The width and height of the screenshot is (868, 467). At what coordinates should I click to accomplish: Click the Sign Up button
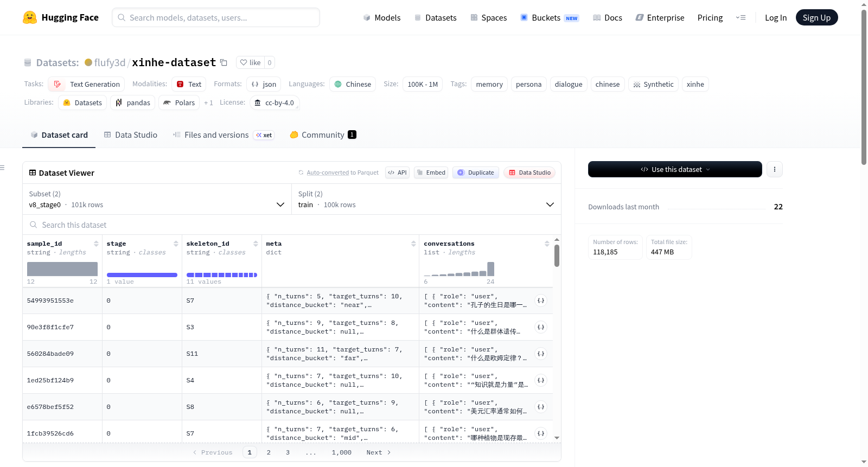click(x=816, y=17)
